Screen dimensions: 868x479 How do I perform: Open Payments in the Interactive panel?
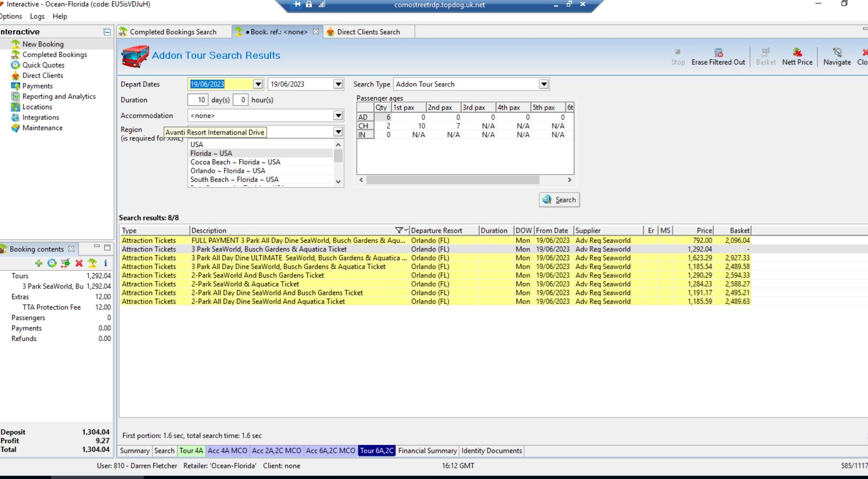point(37,86)
